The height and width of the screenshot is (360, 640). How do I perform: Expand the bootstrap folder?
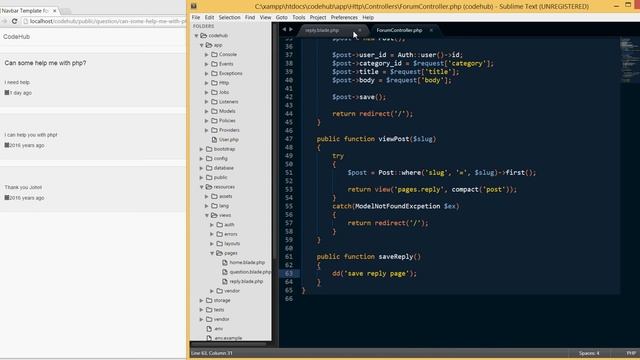(202, 149)
